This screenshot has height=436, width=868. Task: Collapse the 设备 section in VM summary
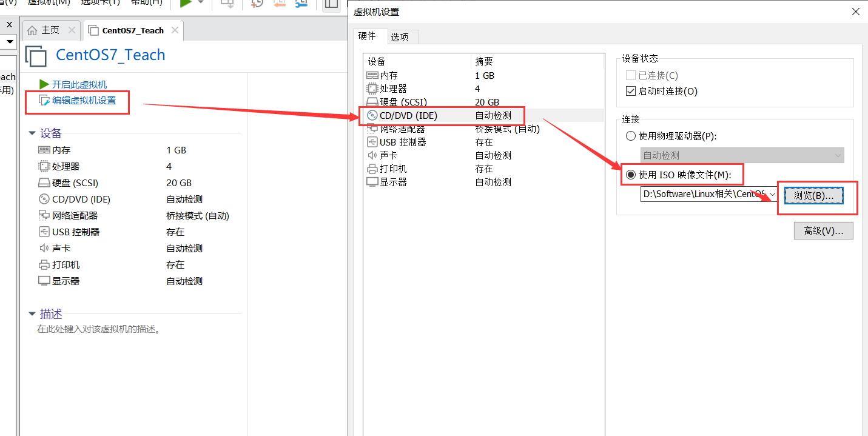pos(32,133)
